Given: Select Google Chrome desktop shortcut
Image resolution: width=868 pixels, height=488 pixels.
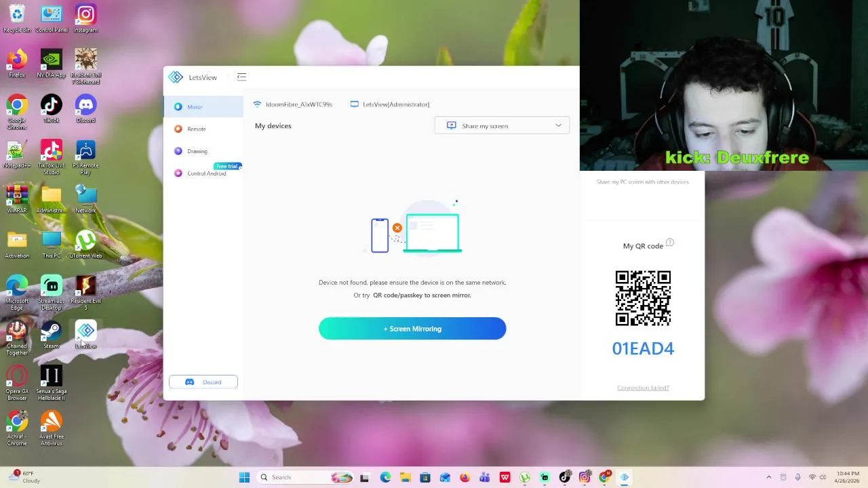Looking at the screenshot, I should pos(17,113).
